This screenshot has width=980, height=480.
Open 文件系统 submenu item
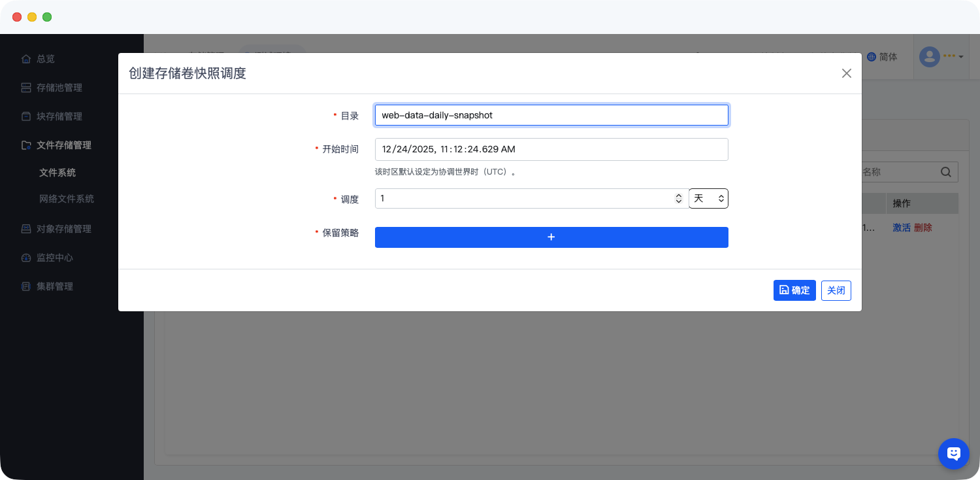pyautogui.click(x=57, y=173)
